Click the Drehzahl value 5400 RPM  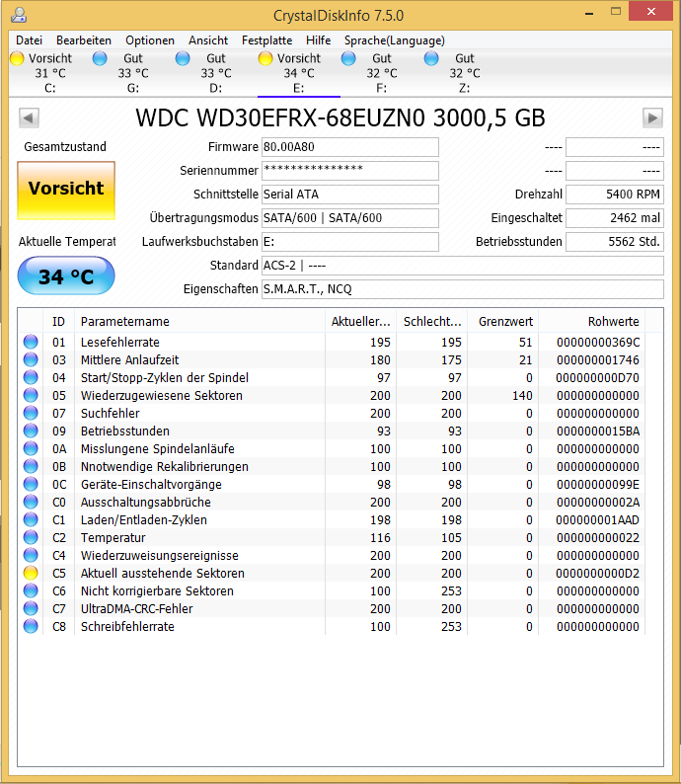[x=615, y=194]
